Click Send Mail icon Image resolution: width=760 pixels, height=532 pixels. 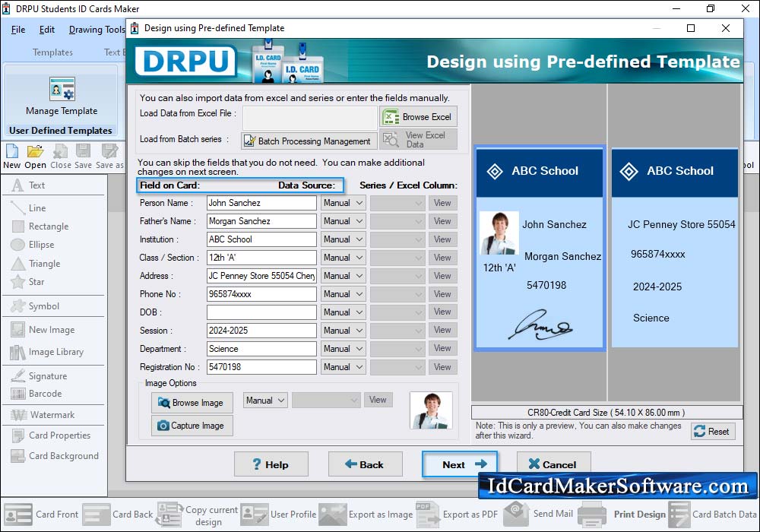(x=516, y=514)
